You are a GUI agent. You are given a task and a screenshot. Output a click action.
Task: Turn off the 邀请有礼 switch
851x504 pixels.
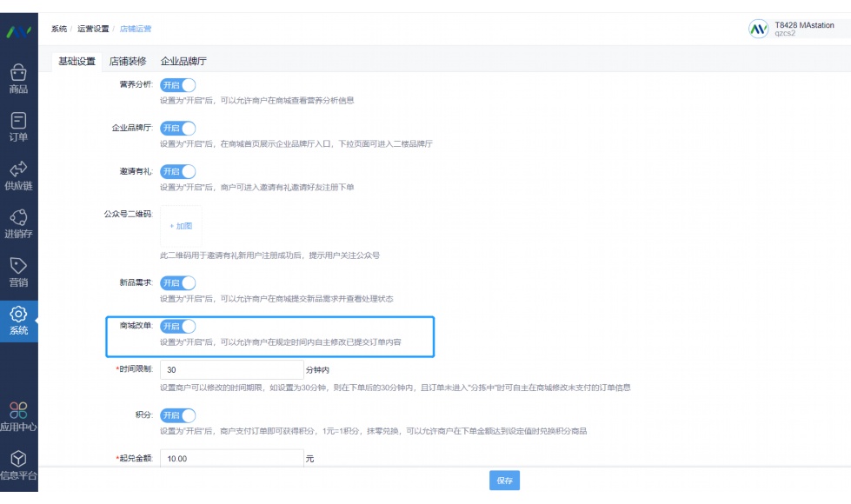177,171
